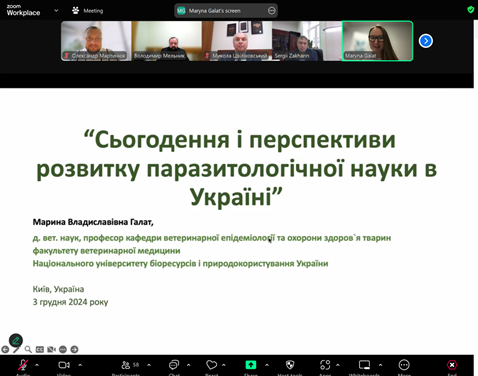Click text факультету ветеринарної медицини

click(106, 251)
